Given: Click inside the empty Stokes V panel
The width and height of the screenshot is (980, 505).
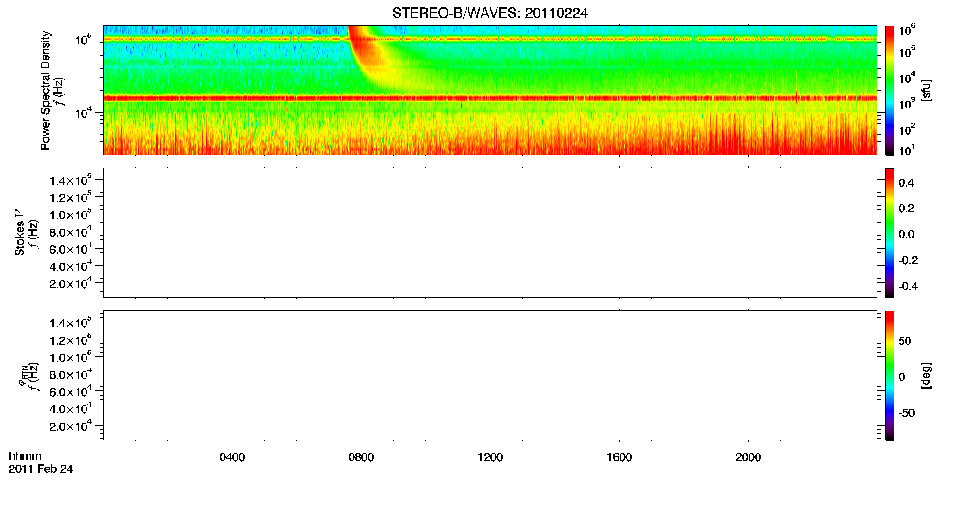Looking at the screenshot, I should (x=490, y=233).
